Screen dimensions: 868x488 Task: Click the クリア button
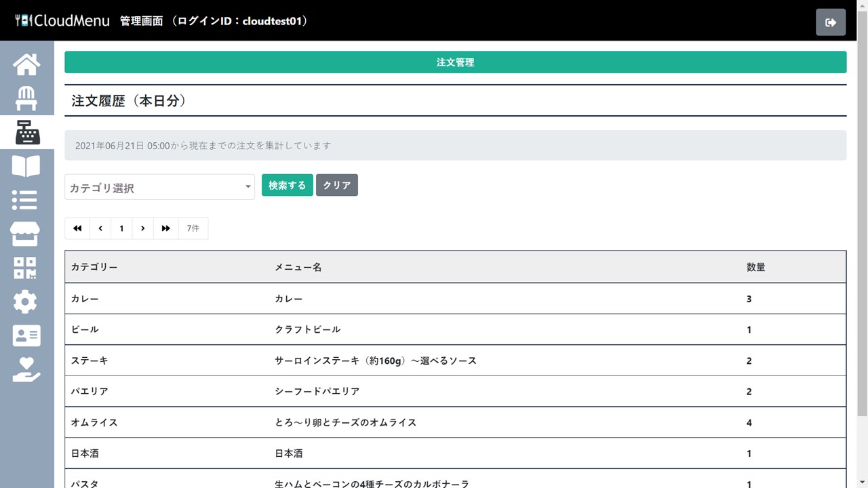coord(337,185)
